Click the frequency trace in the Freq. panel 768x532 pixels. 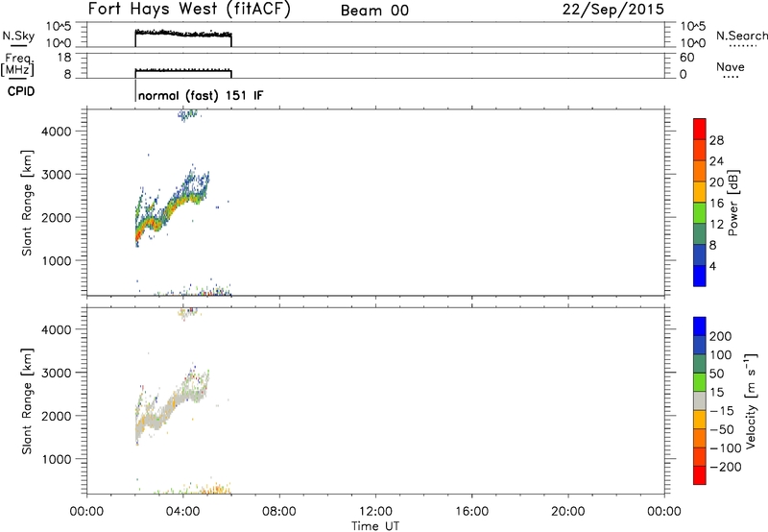pos(182,71)
